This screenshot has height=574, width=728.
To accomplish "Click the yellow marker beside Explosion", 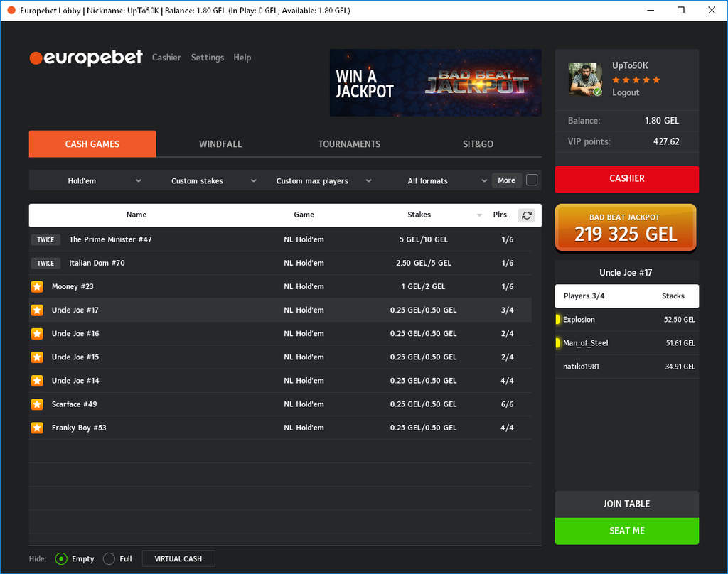I will (x=557, y=319).
